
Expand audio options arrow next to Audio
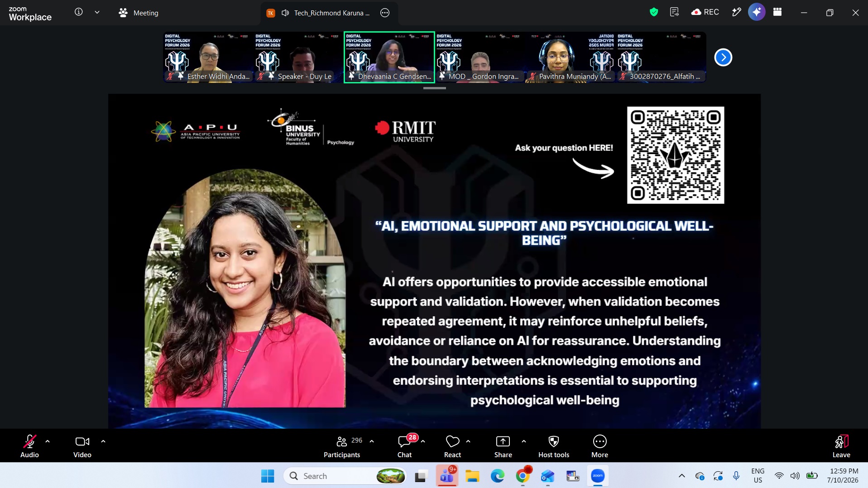pyautogui.click(x=48, y=441)
